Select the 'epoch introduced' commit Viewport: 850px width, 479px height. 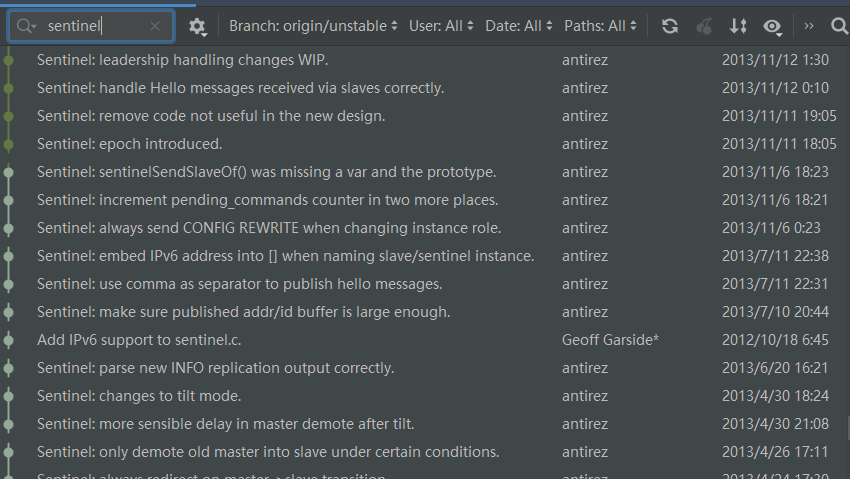pyautogui.click(x=129, y=144)
